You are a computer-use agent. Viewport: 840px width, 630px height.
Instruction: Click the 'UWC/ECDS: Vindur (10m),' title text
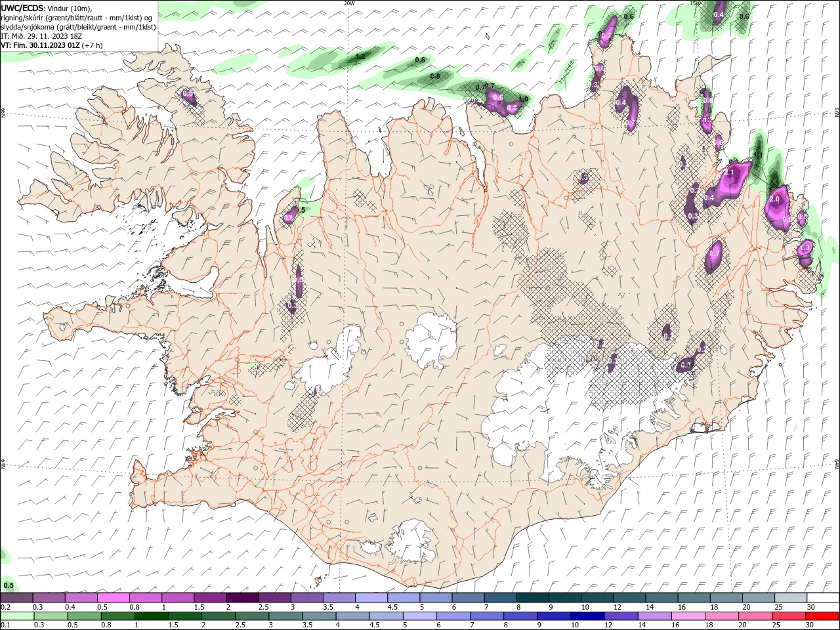click(x=47, y=8)
